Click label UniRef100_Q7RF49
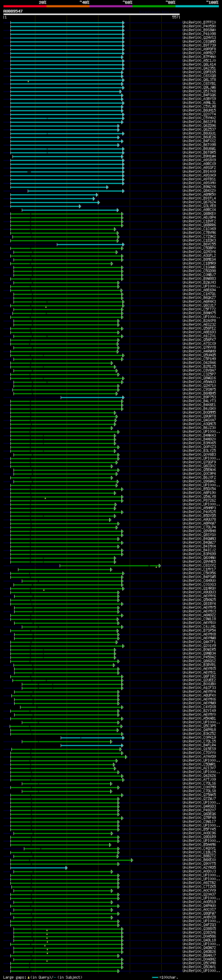222x980 pixels. pos(199,818)
